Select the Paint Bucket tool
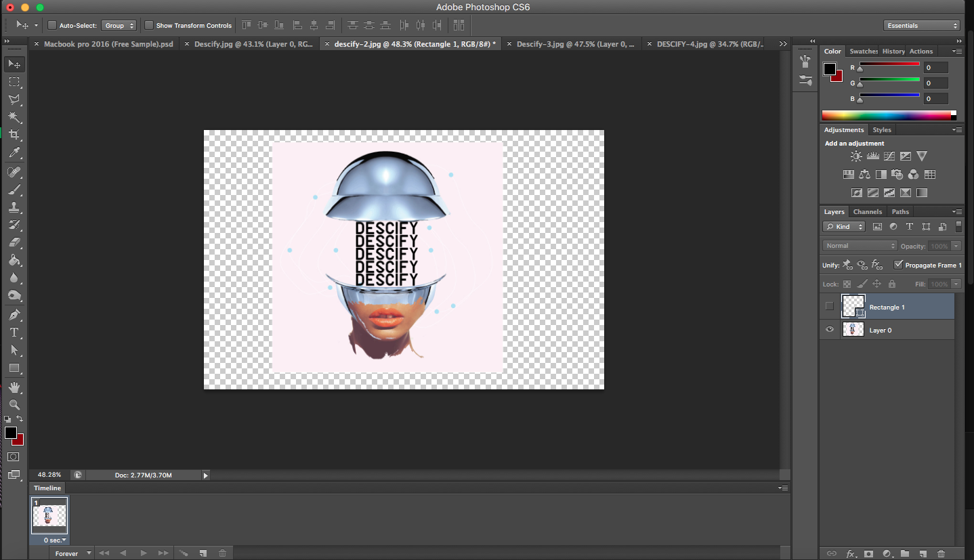Image resolution: width=974 pixels, height=560 pixels. (x=14, y=260)
